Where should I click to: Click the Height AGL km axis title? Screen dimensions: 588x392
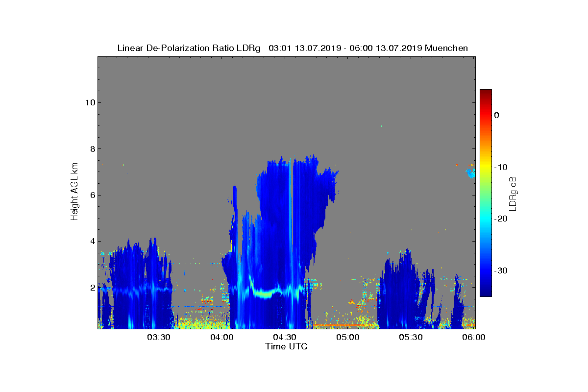[74, 192]
